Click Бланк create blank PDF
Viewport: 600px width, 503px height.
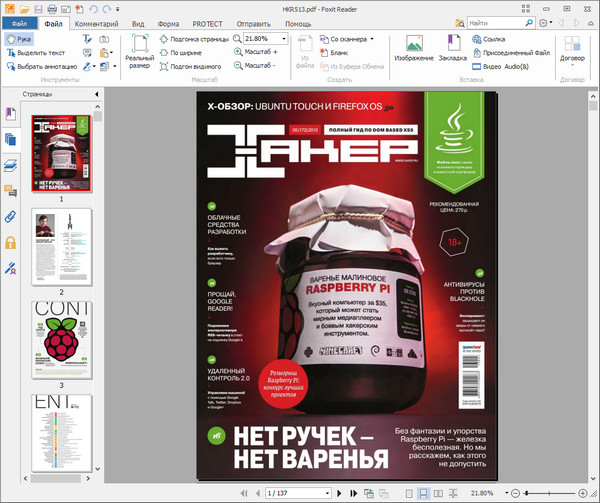pyautogui.click(x=334, y=53)
